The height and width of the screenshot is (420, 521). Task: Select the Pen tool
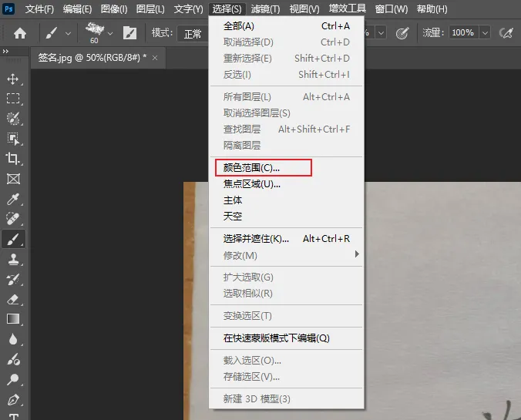pyautogui.click(x=13, y=399)
